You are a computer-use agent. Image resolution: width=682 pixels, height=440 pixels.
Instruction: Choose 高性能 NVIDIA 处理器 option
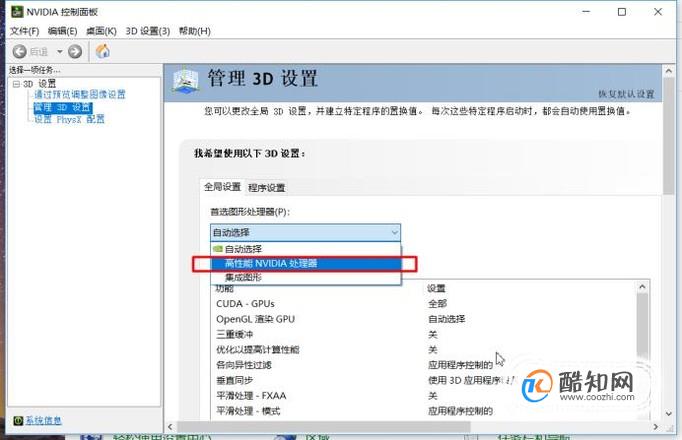305,263
